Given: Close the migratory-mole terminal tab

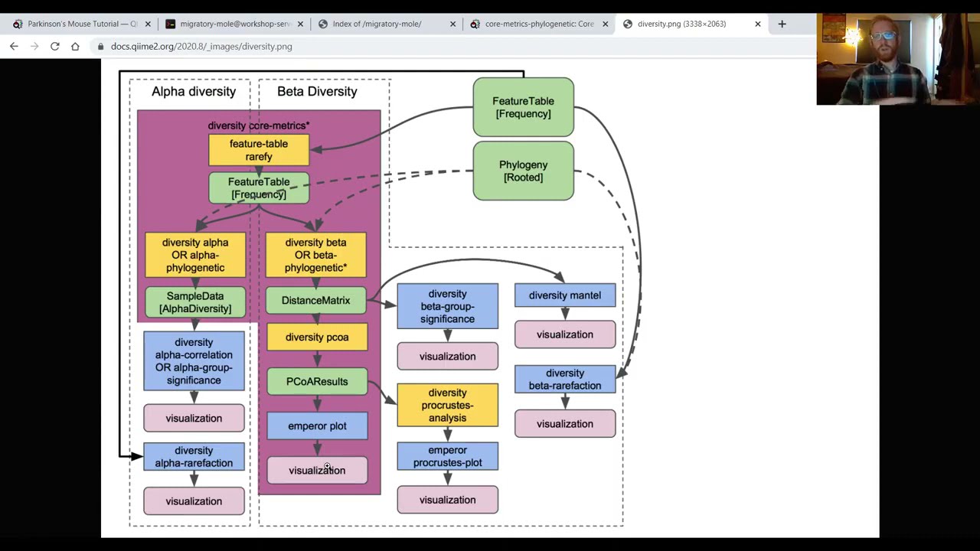Looking at the screenshot, I should tap(300, 24).
